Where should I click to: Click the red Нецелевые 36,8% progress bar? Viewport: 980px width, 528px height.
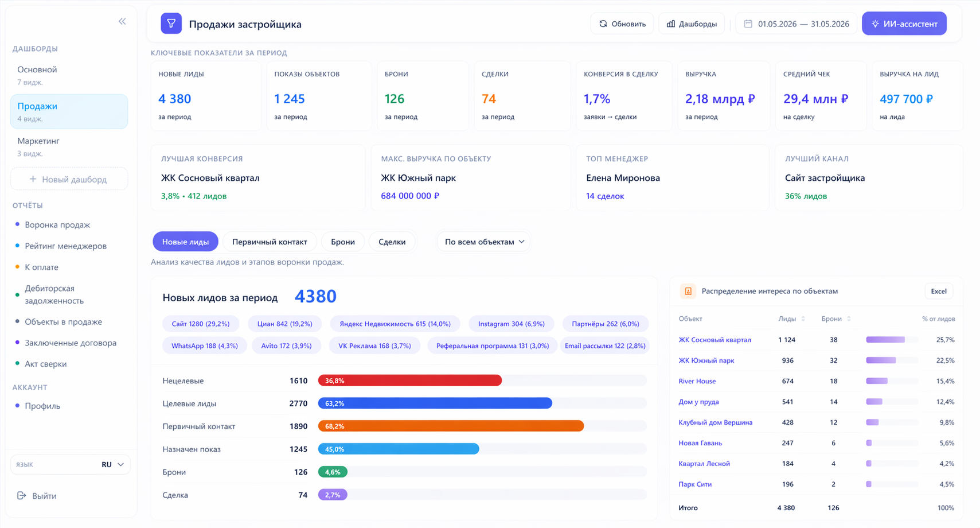pyautogui.click(x=410, y=381)
